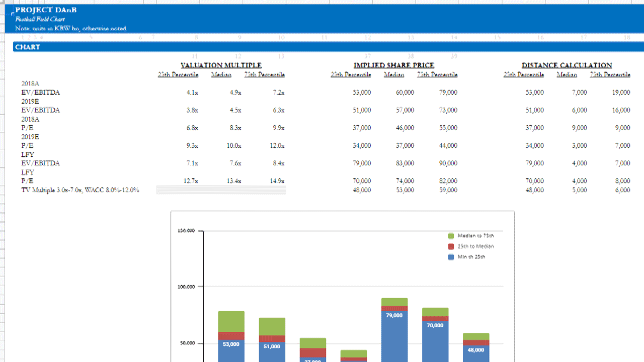Image resolution: width=644 pixels, height=362 pixels.
Task: Select the DISTANCE CALCULATION heading
Action: tap(567, 65)
